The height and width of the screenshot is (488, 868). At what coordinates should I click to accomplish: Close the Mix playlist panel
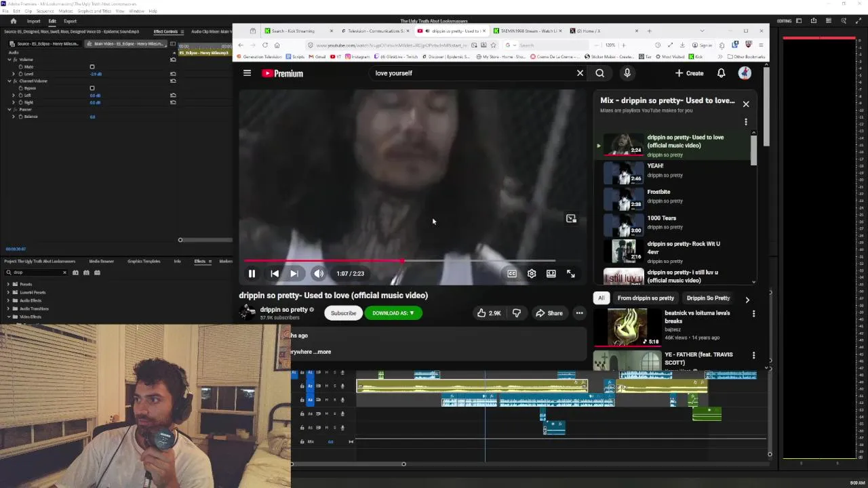click(x=746, y=104)
